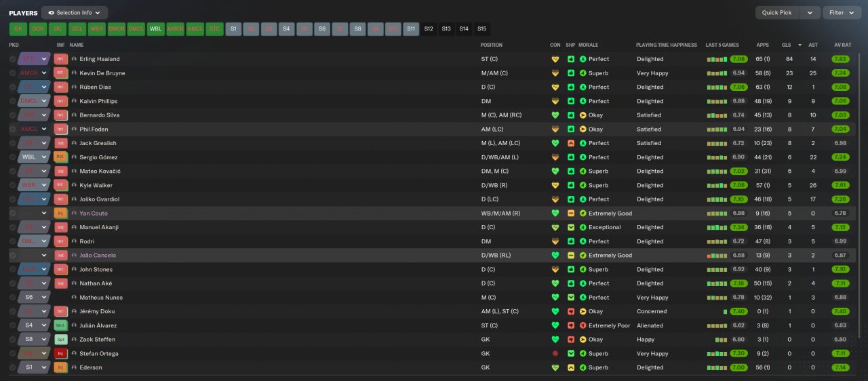Sort by the MORALE column header
Screen dimensions: 868x381
[589, 45]
